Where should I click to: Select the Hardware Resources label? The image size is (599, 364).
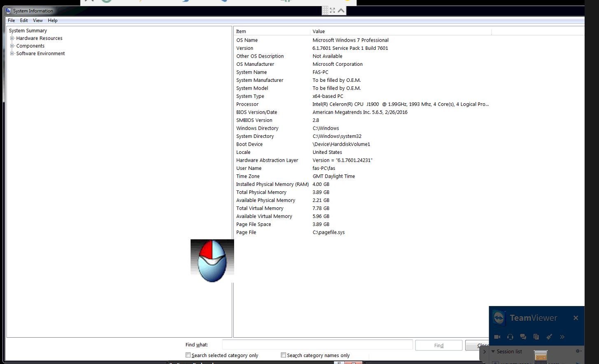tap(39, 38)
